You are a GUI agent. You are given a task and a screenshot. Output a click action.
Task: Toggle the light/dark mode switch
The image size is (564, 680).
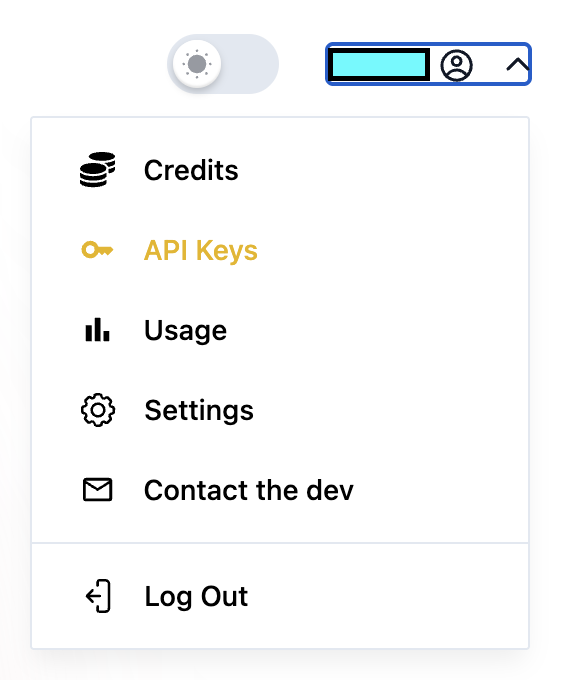223,64
